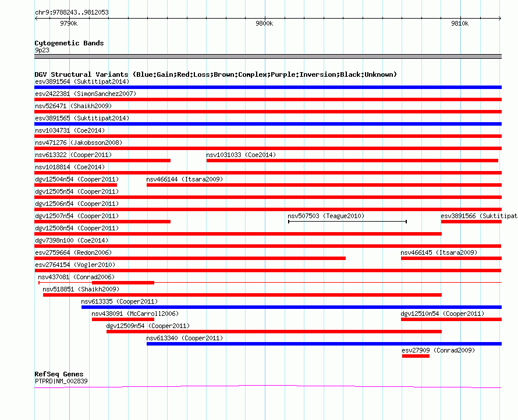Open the dgv12510n54 (Cooper2011) variant label

[442, 314]
